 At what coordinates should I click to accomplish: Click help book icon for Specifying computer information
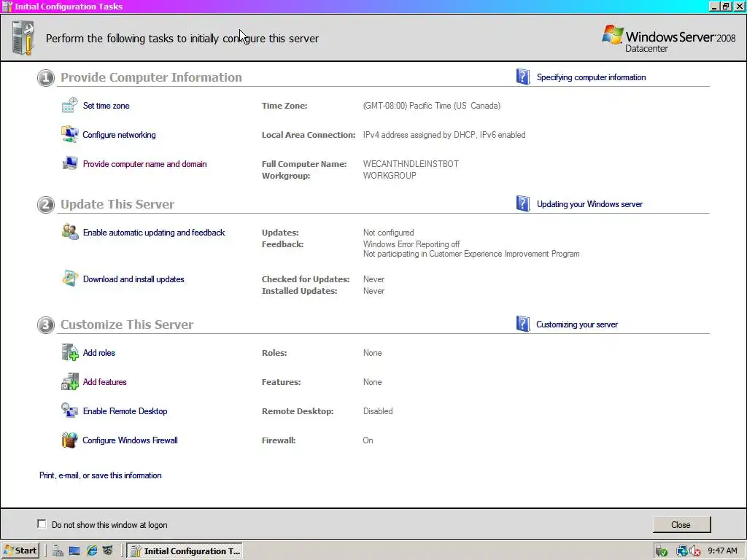tap(522, 77)
